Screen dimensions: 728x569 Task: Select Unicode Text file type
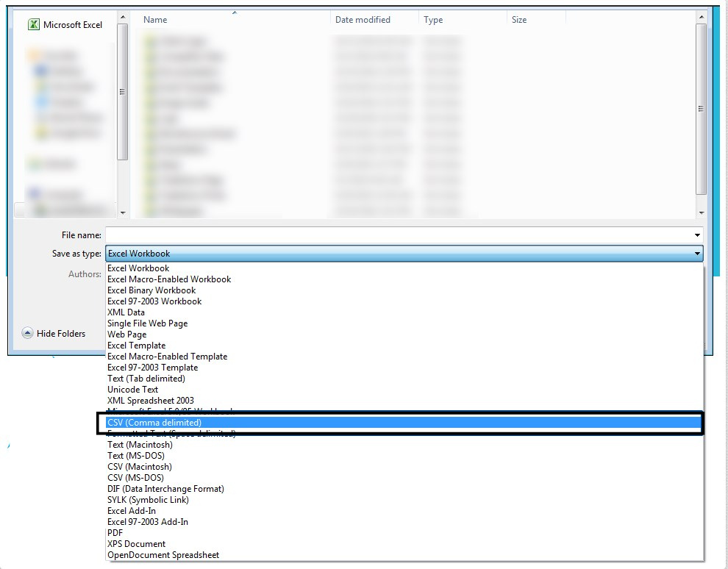[404, 390]
